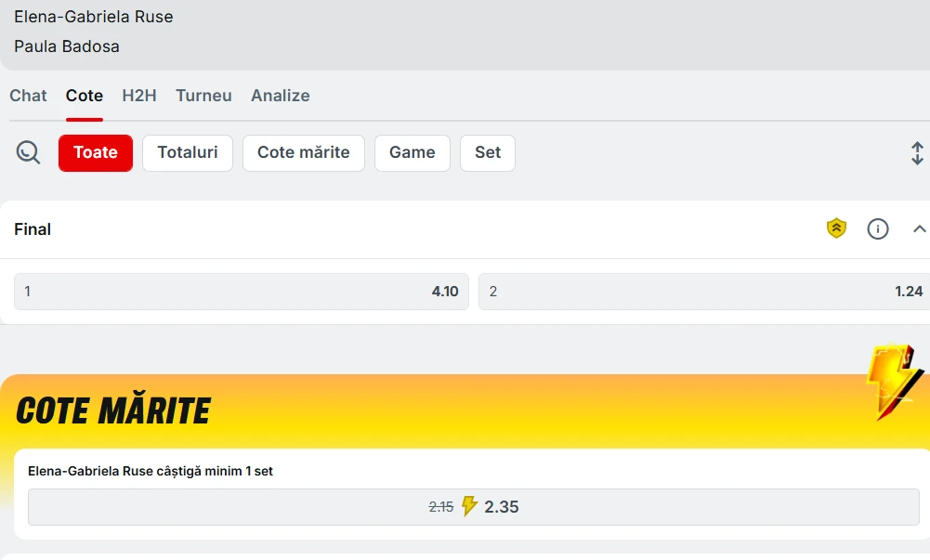Click the small lightning icon beside 2.35
Screen dimensions: 930x560
469,506
